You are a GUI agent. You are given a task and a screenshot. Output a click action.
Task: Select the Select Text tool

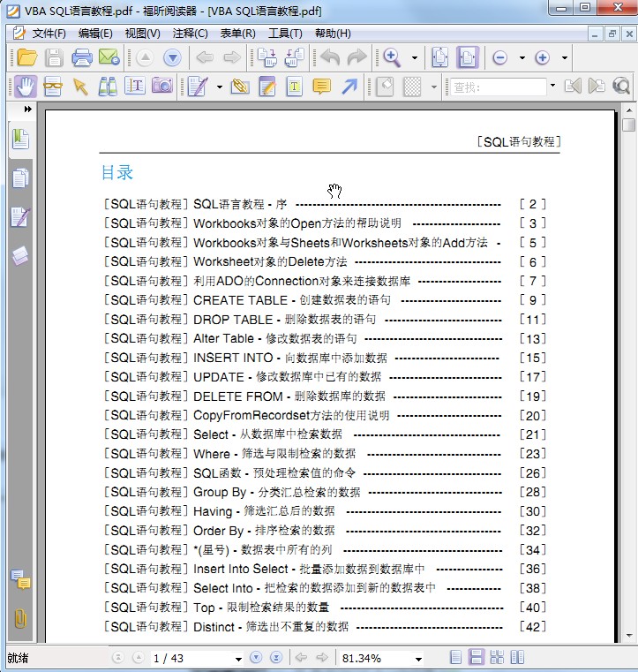tap(135, 87)
